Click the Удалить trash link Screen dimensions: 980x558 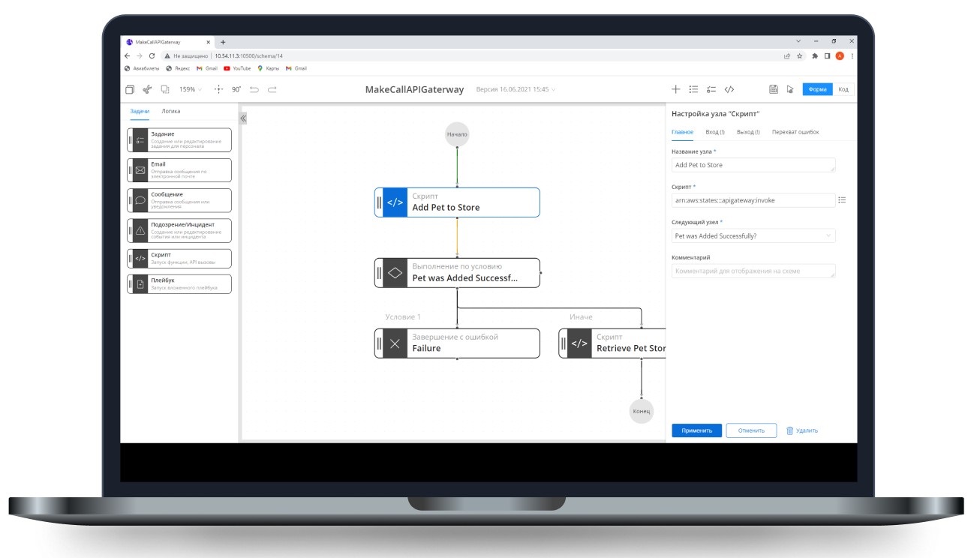click(x=802, y=430)
